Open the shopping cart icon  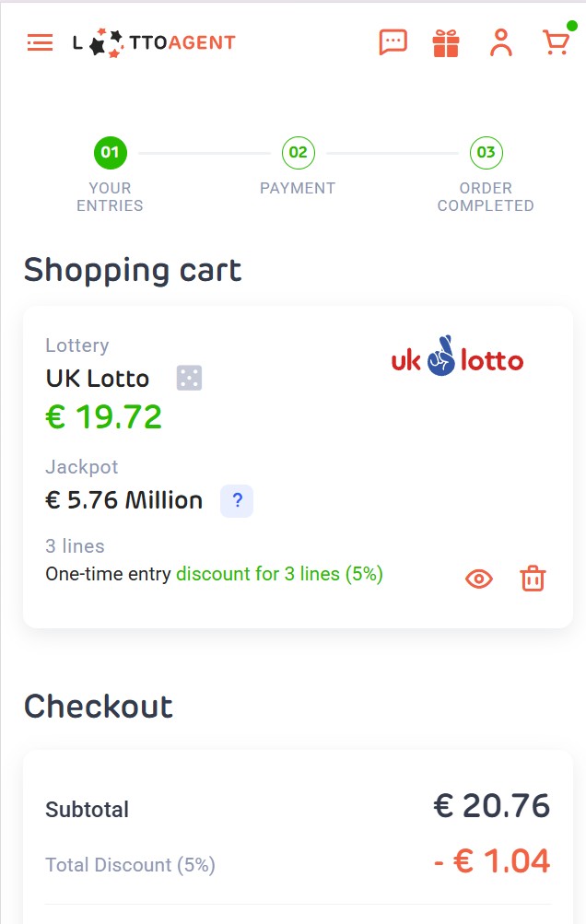[x=556, y=42]
